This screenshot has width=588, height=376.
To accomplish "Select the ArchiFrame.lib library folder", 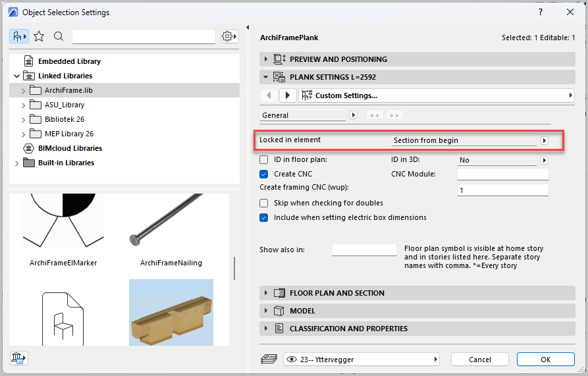I will [x=64, y=90].
